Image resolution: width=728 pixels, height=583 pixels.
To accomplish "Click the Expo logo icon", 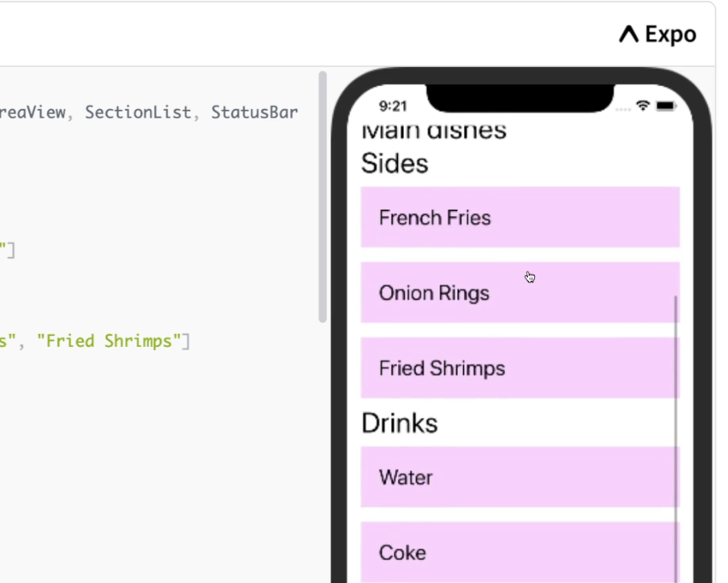I will [x=629, y=35].
